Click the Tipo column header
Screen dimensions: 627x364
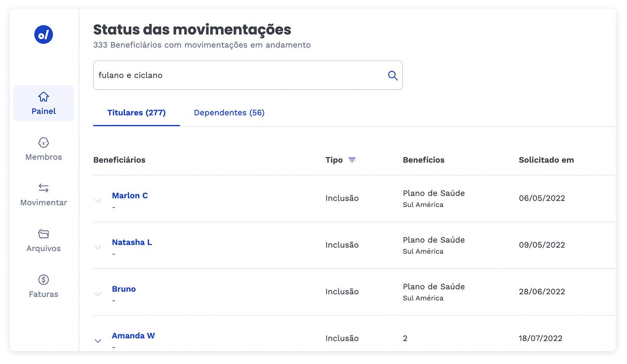(x=334, y=160)
